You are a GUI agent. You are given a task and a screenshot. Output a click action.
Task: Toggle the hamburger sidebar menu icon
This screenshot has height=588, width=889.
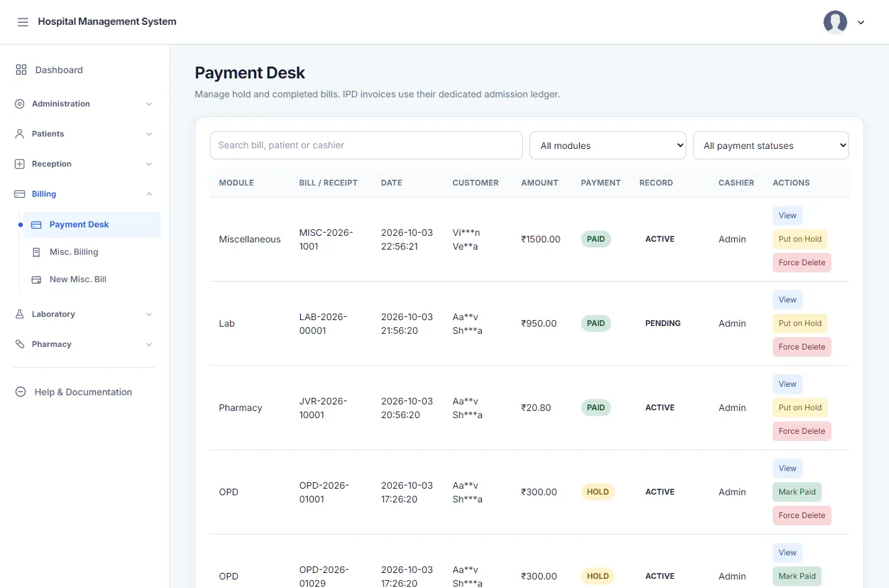click(x=23, y=22)
